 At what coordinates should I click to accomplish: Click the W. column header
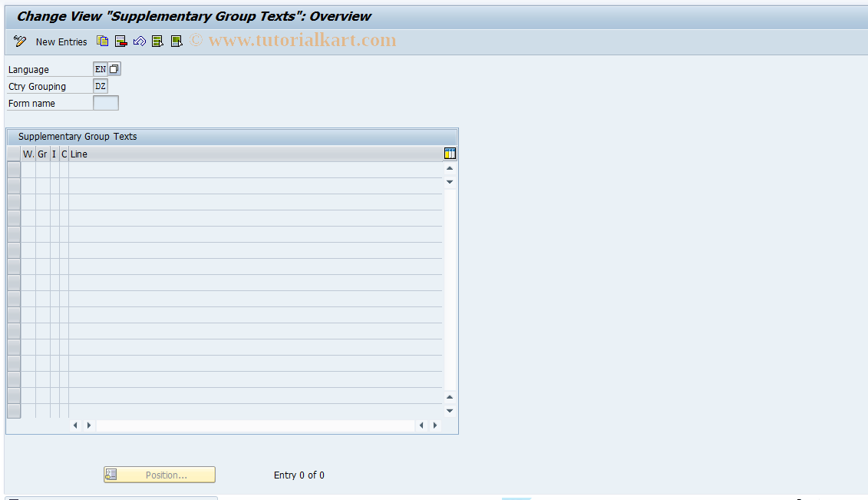pos(28,154)
